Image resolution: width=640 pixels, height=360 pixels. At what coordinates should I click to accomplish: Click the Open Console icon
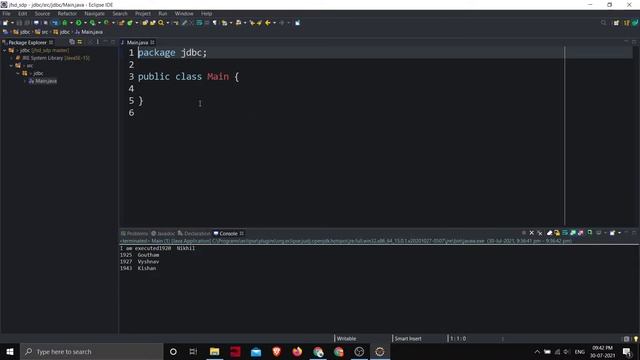pos(612,233)
